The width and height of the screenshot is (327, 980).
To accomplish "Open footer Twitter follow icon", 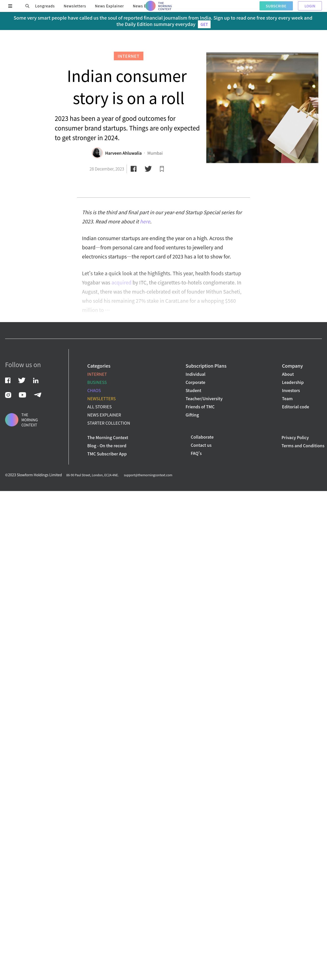I will 22,380.
